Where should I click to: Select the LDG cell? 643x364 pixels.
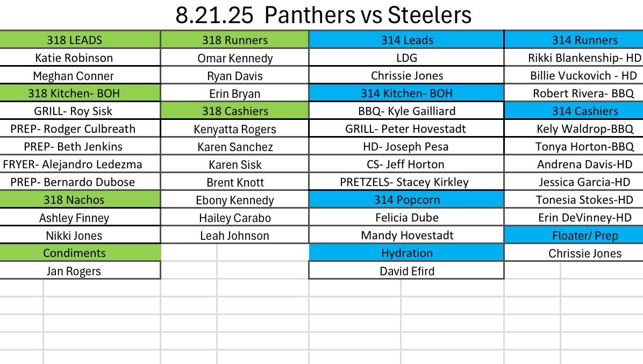[x=406, y=58]
